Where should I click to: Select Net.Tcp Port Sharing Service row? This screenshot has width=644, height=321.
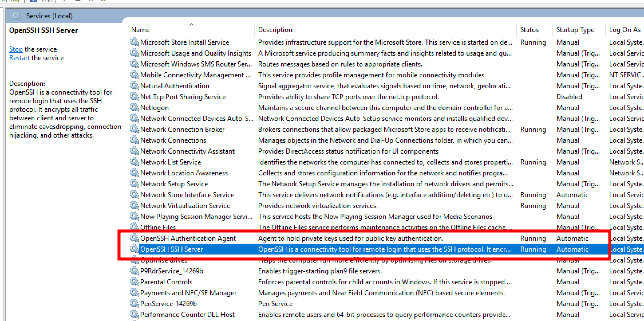point(183,97)
